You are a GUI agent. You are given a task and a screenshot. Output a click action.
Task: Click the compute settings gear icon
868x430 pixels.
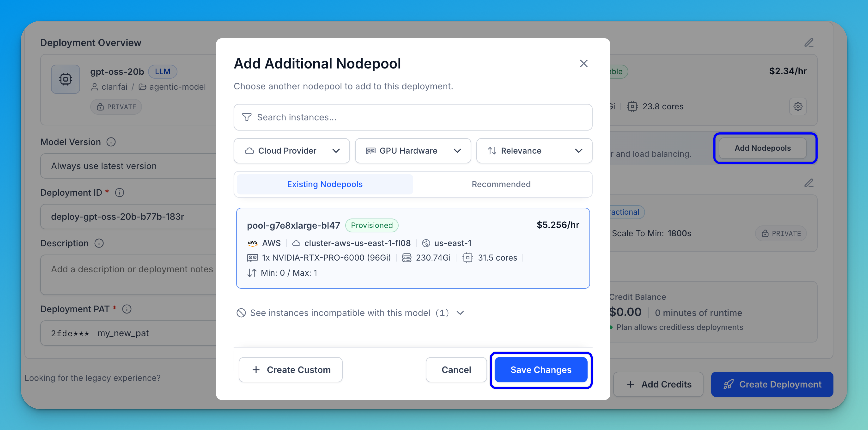pyautogui.click(x=798, y=107)
